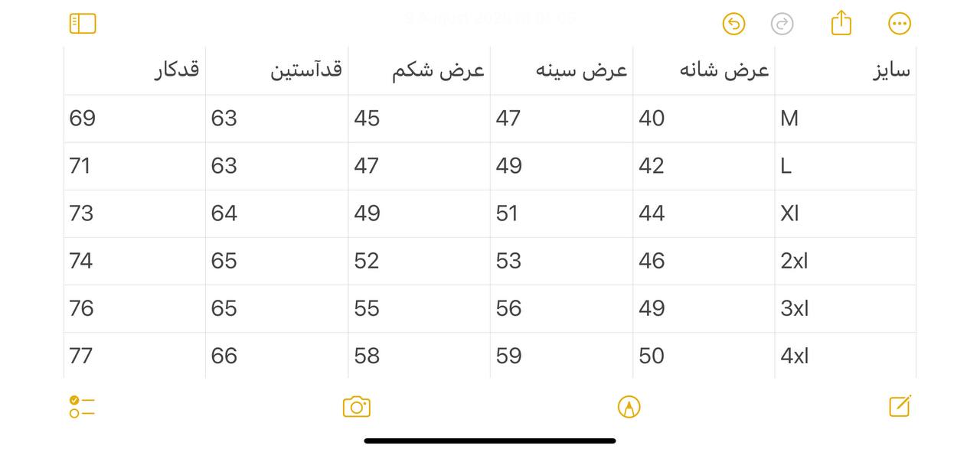
Task: Share this note
Action: 841,22
